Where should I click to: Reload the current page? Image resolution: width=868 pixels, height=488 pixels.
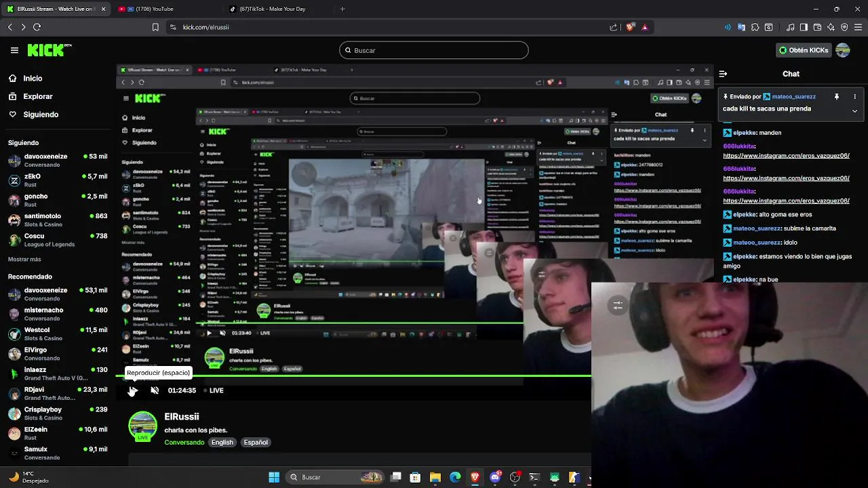point(37,27)
